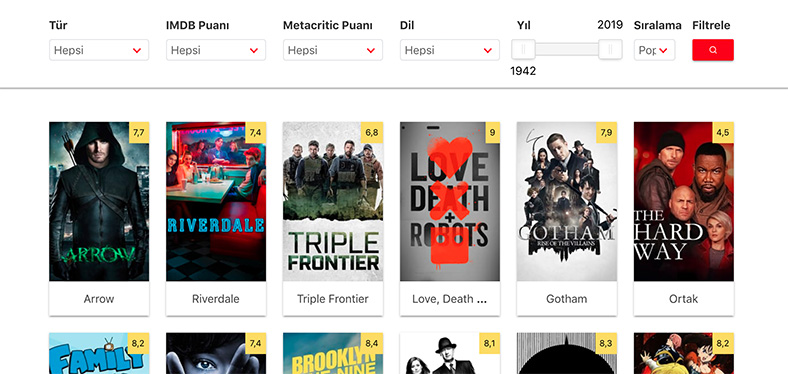Open the Family Guy poster
The height and width of the screenshot is (374, 788).
coord(99,353)
